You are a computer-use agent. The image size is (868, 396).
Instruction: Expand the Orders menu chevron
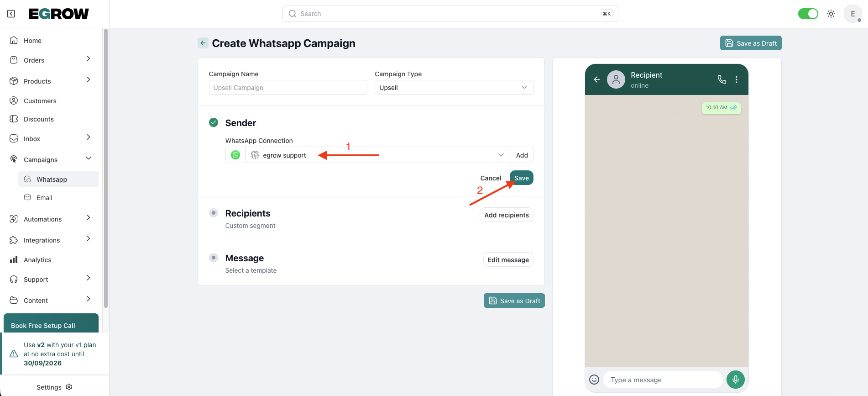coord(89,59)
